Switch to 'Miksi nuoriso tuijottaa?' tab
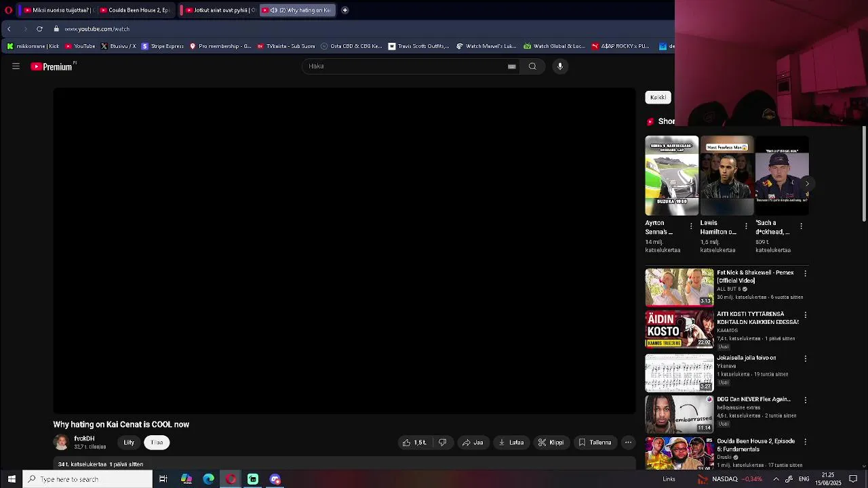Viewport: 868px width, 488px height. pyautogui.click(x=56, y=10)
